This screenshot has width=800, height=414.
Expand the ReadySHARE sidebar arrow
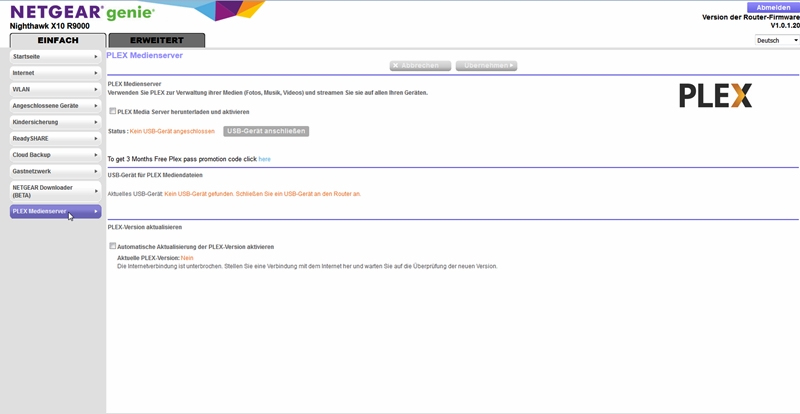96,138
